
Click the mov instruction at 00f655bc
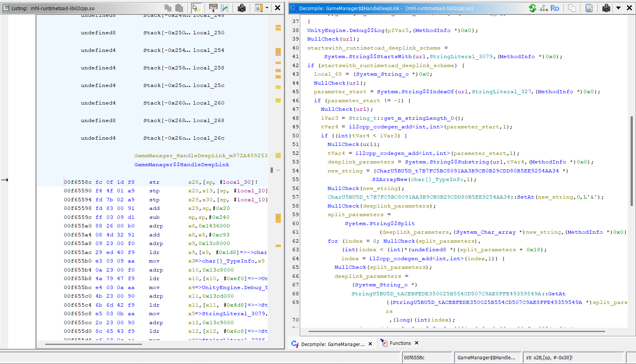154,288
